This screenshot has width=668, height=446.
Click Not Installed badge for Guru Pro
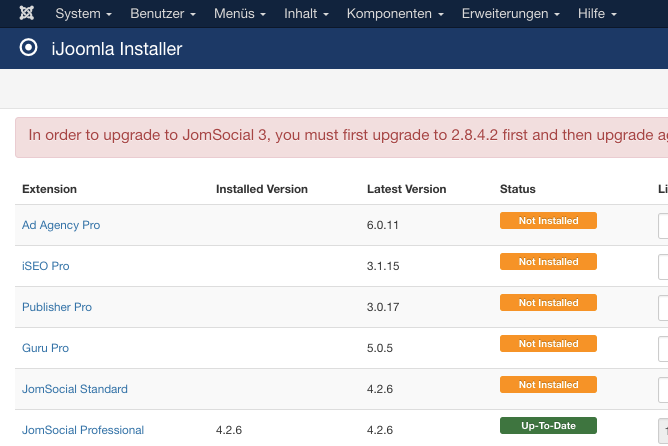pos(548,343)
